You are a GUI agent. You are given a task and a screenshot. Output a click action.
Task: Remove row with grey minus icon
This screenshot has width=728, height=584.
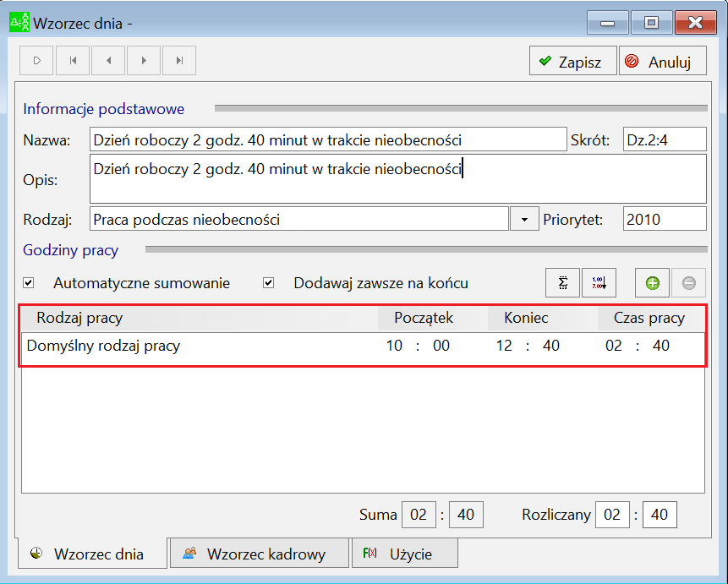click(688, 283)
